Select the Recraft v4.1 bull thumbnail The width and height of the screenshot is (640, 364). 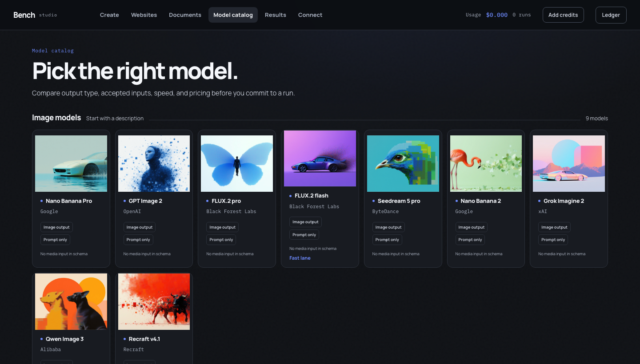[x=154, y=302]
